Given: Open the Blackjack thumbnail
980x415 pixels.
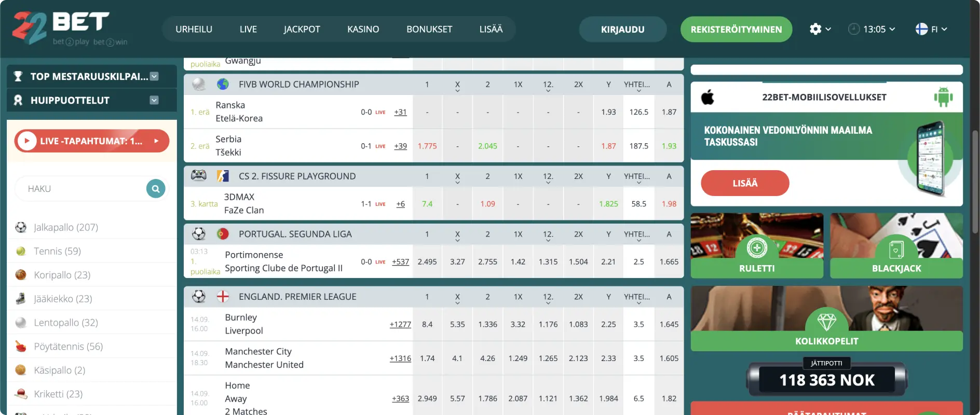Looking at the screenshot, I should 896,245.
